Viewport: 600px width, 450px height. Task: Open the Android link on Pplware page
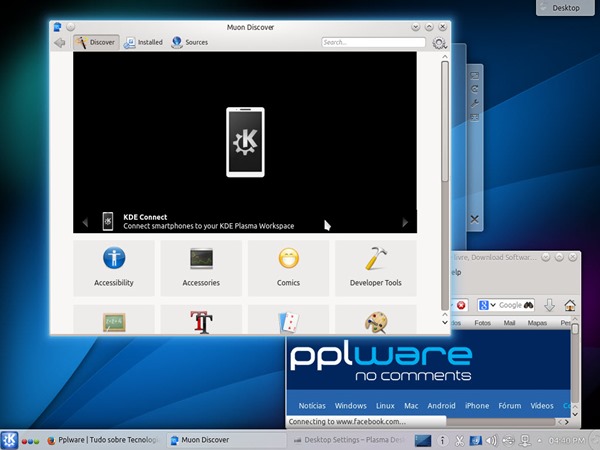(x=441, y=406)
